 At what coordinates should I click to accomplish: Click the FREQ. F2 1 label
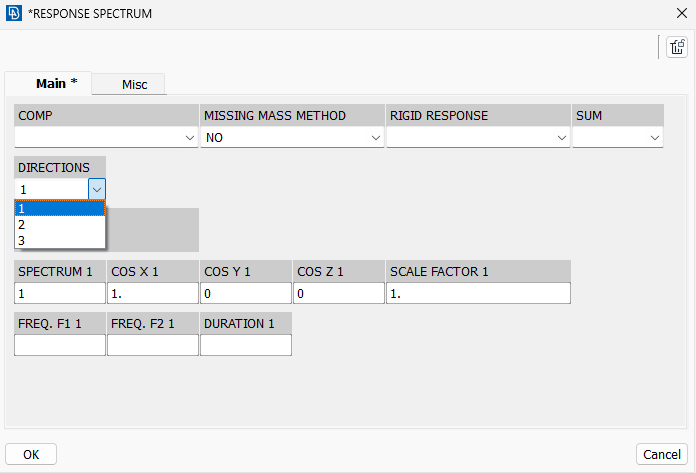point(142,323)
